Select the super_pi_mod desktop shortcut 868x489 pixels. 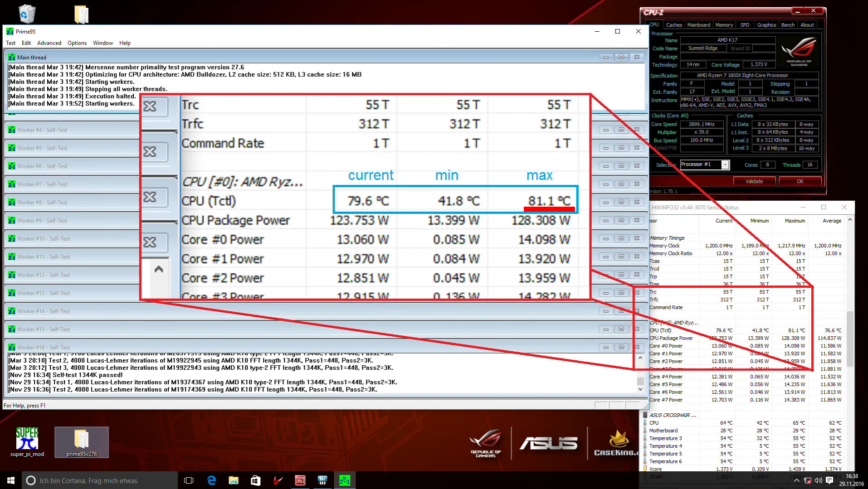click(x=27, y=442)
